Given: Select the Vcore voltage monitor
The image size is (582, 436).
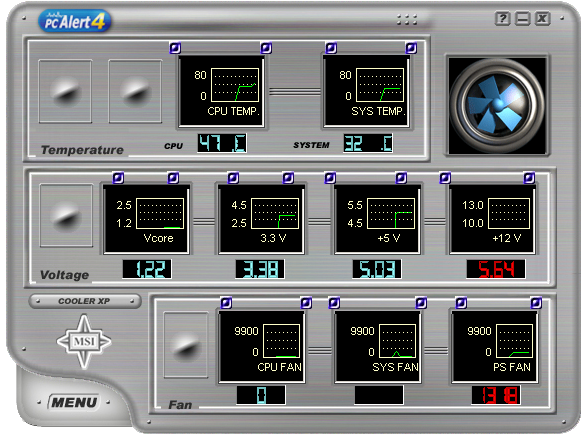Looking at the screenshot, I should click(147, 220).
